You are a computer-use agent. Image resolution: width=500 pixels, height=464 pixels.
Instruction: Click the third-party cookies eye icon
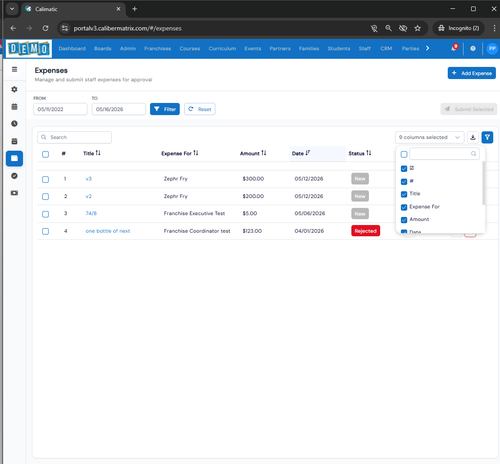[x=403, y=28]
